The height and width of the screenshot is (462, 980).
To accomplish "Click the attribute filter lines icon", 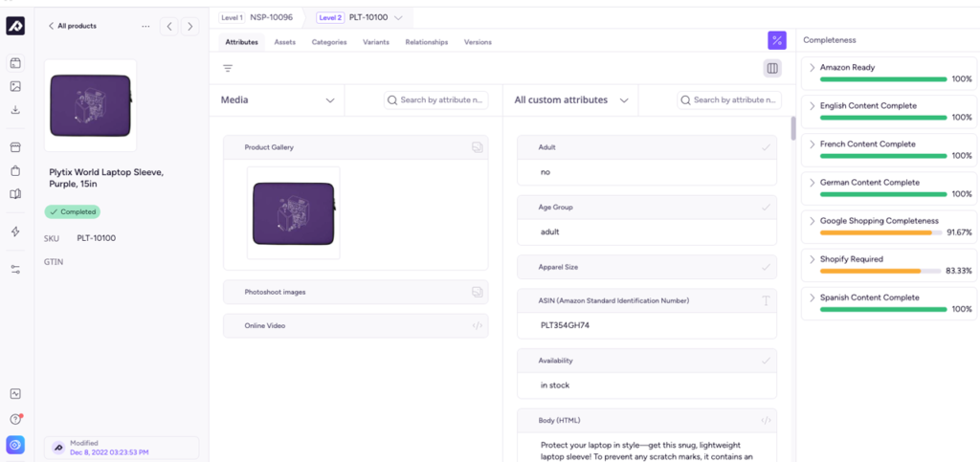I will pyautogui.click(x=228, y=68).
